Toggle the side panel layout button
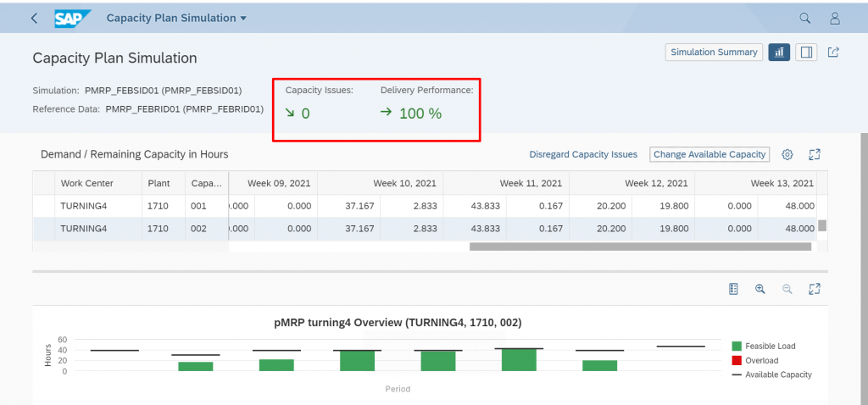 coord(806,52)
